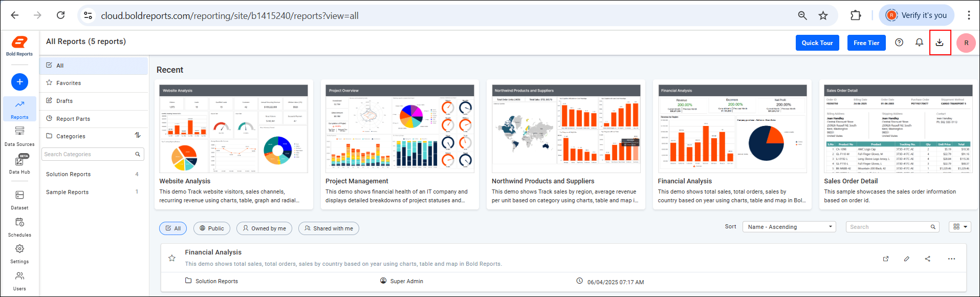Share the Financial Analysis report
Screen dimensions: 980x297
pyautogui.click(x=928, y=259)
